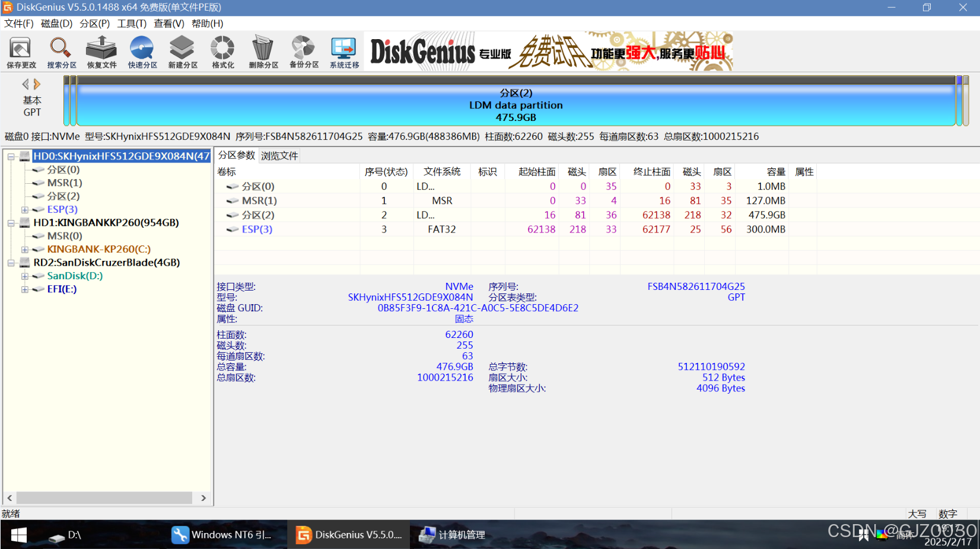This screenshot has width=980, height=549.
Task: Click the 删除分区 delete partition icon
Action: pos(263,52)
